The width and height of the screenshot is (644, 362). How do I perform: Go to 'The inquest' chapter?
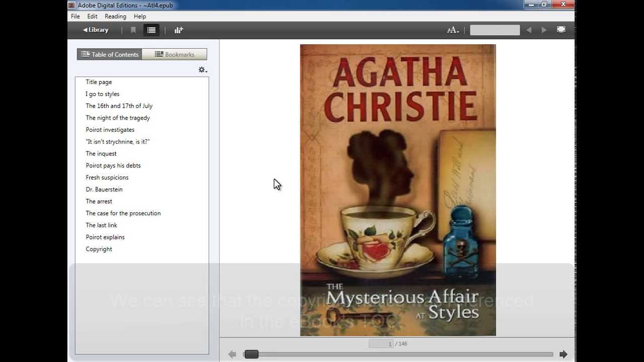101,154
